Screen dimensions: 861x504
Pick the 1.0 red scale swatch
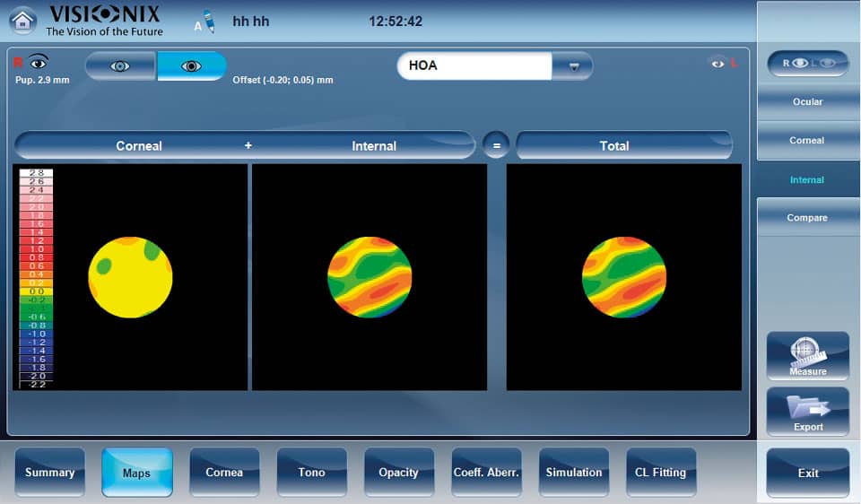(36, 249)
